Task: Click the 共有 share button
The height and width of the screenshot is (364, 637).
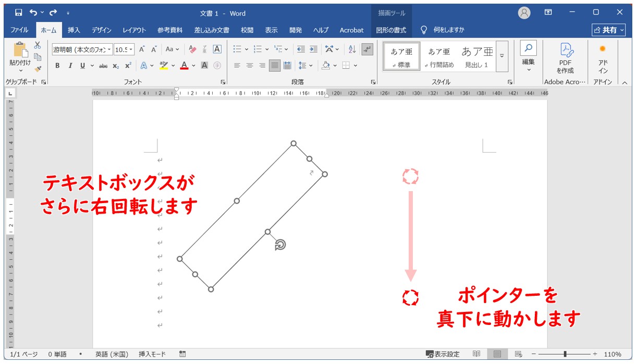Action: tap(608, 30)
